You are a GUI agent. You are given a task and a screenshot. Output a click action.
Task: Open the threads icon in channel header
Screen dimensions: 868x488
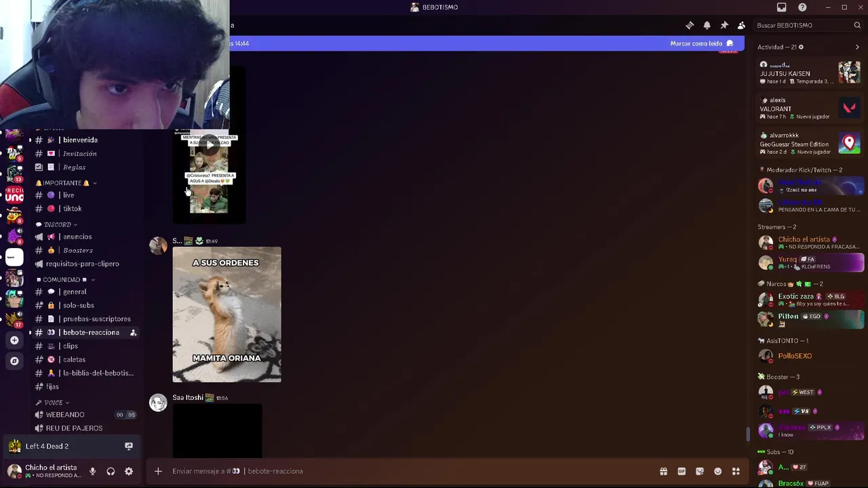click(x=690, y=25)
